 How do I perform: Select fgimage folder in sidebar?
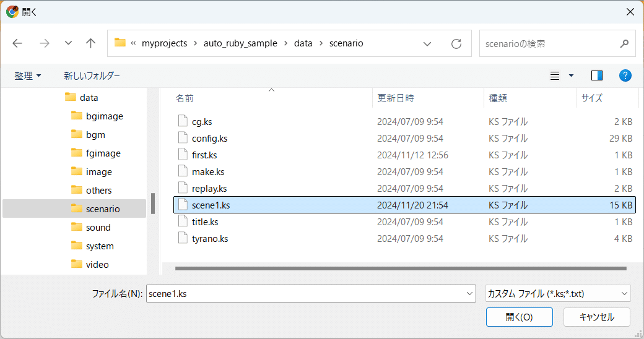pos(96,153)
